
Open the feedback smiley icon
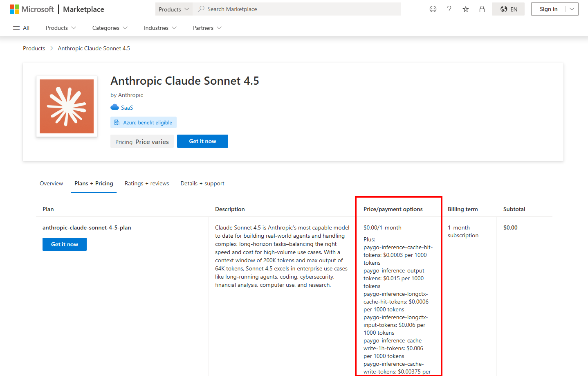click(433, 9)
